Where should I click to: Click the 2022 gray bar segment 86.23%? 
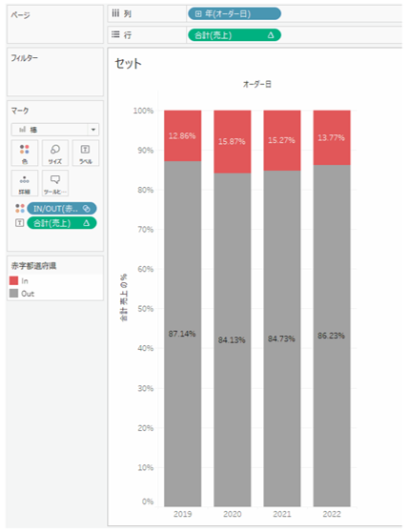[x=332, y=336]
